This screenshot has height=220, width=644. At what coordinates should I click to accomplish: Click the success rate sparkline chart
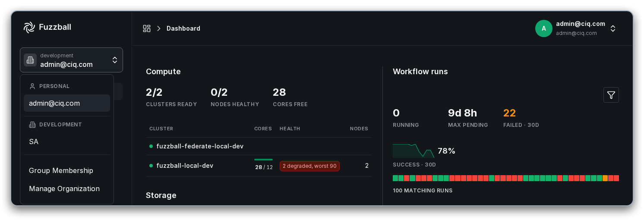click(x=413, y=151)
